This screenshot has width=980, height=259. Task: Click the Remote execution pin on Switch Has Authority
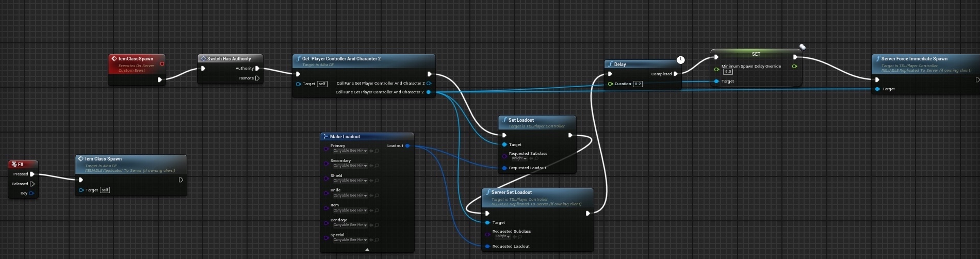click(x=257, y=78)
